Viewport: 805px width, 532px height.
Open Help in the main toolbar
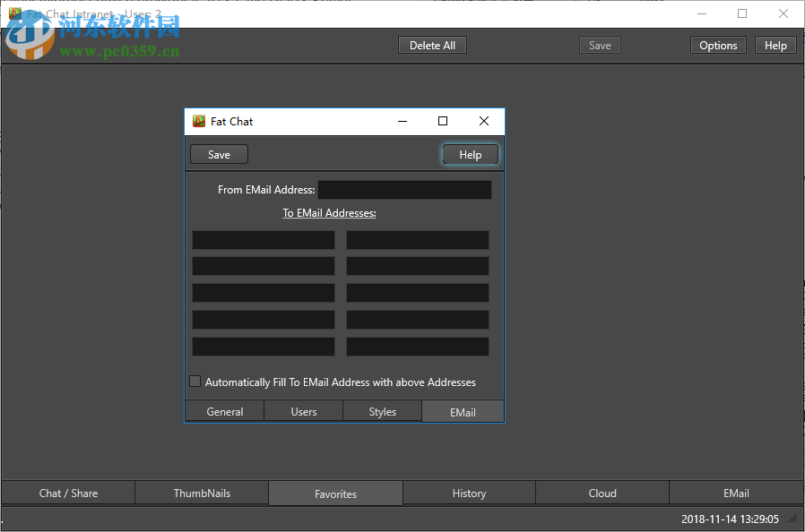(x=775, y=45)
